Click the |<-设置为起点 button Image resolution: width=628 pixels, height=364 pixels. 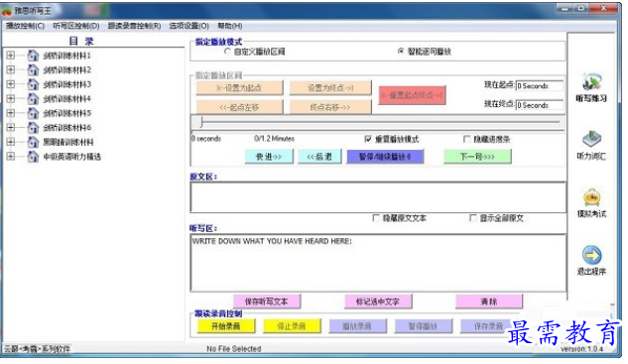[239, 87]
